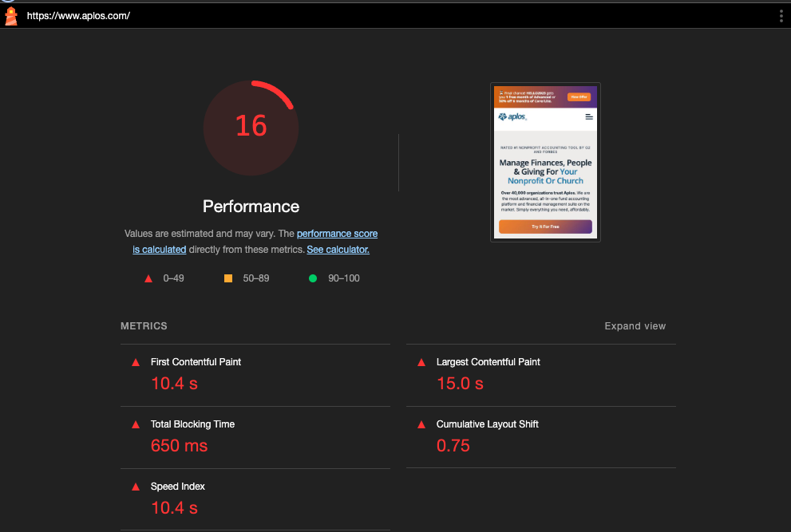791x532 pixels.
Task: Click the First Contentful Paint label
Action: click(x=196, y=362)
